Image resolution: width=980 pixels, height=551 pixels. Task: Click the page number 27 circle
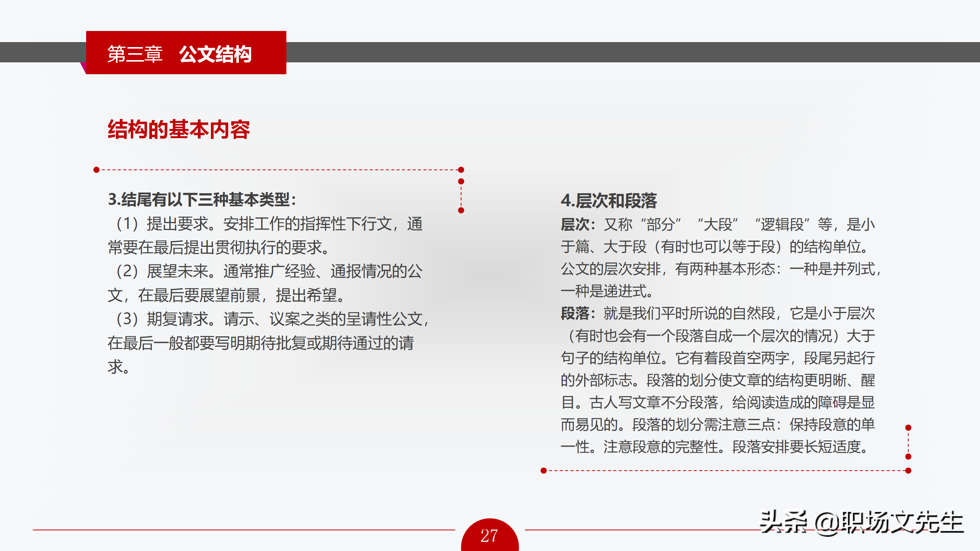tap(490, 535)
